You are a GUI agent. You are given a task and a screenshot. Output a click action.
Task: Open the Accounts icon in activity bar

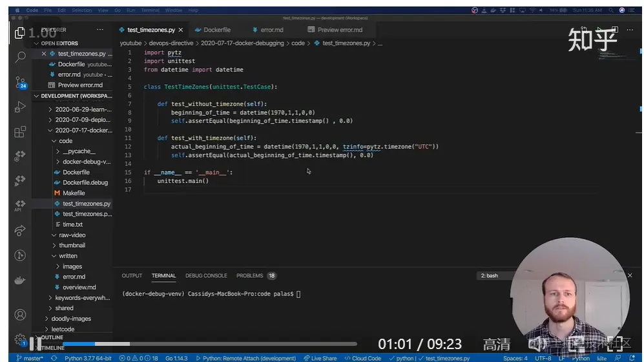(x=20, y=315)
